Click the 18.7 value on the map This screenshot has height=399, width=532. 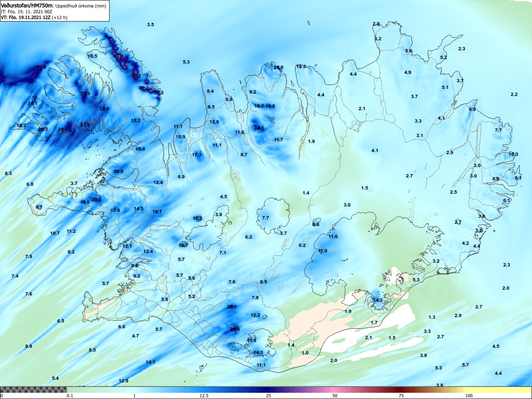tap(259, 106)
